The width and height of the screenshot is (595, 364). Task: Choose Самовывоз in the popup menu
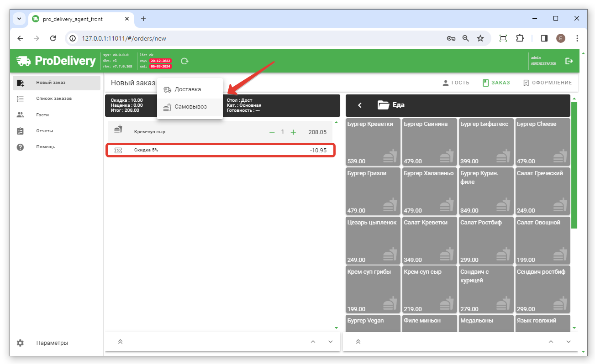[x=190, y=107]
